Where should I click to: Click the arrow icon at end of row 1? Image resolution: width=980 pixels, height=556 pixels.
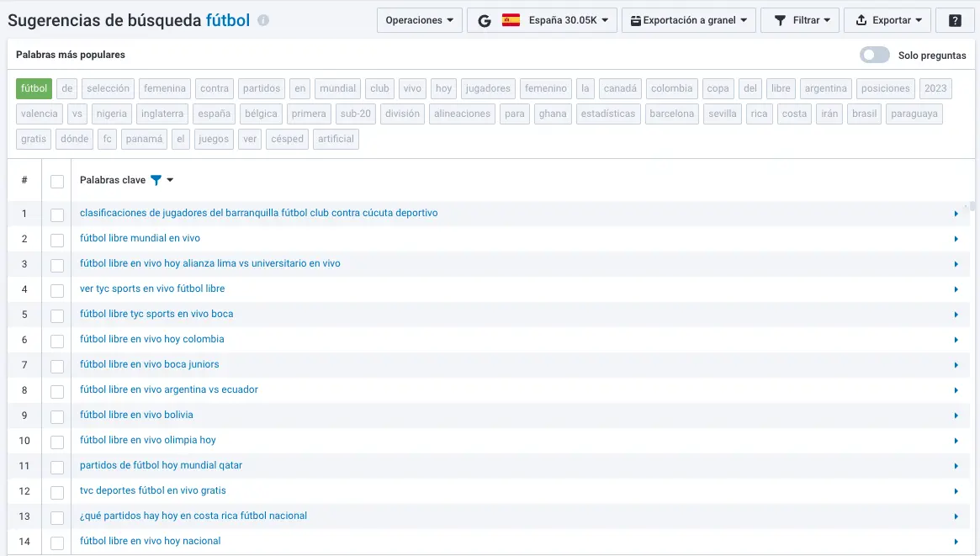956,214
